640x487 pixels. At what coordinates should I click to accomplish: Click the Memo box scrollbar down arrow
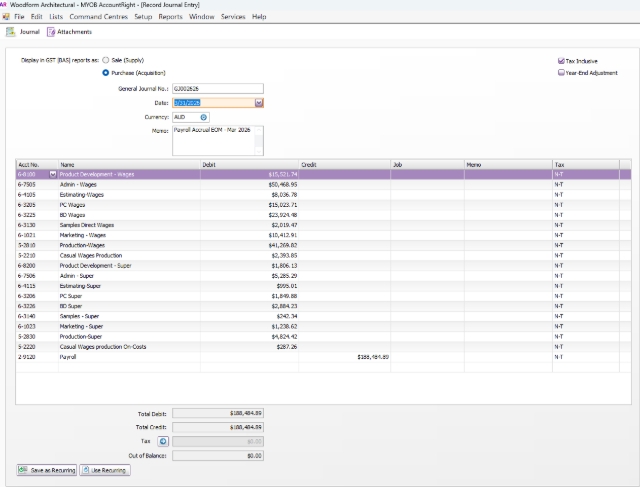click(x=259, y=151)
